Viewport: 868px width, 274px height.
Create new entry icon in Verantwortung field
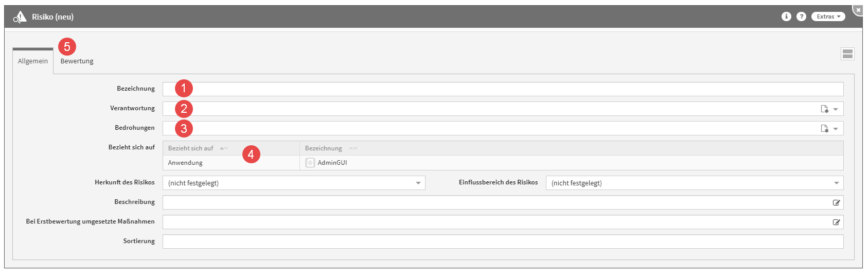tap(824, 109)
